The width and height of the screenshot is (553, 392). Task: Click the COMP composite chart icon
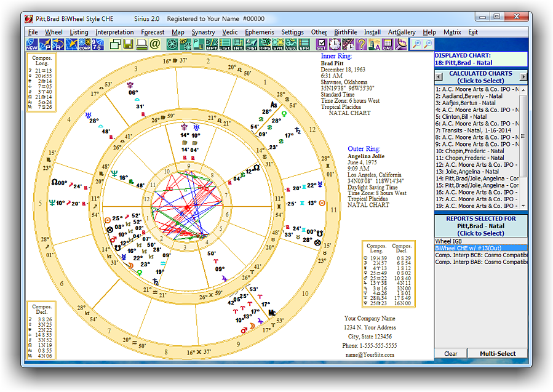point(85,44)
